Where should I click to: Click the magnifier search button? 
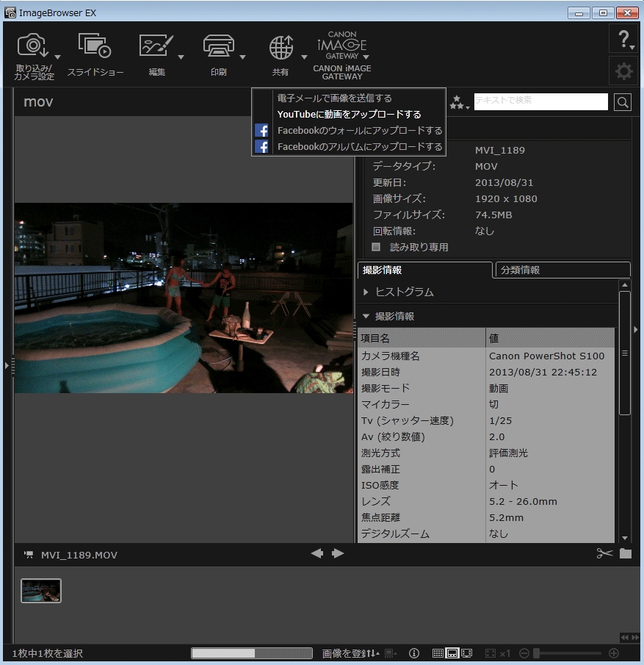pos(623,102)
